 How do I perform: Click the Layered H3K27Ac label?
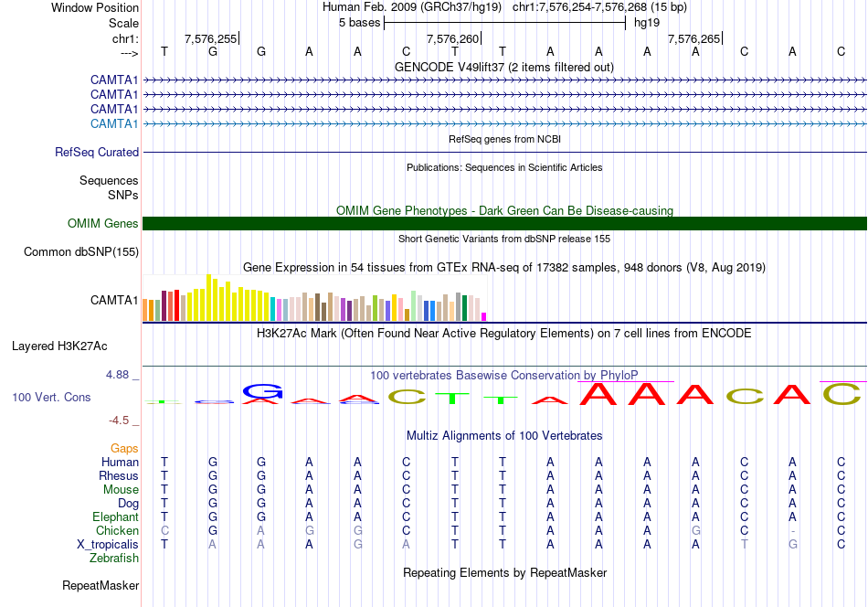pos(59,346)
